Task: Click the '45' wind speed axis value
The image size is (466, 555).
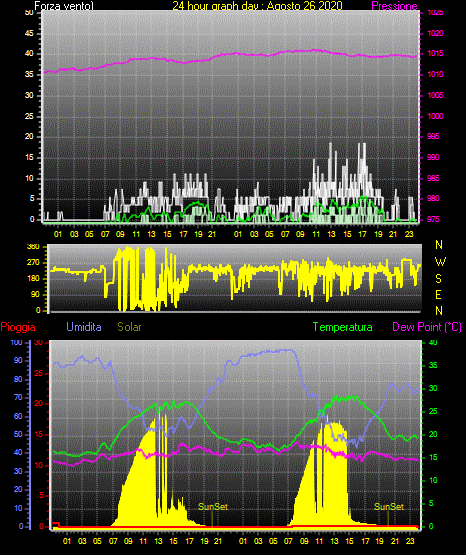Action: pos(29,34)
